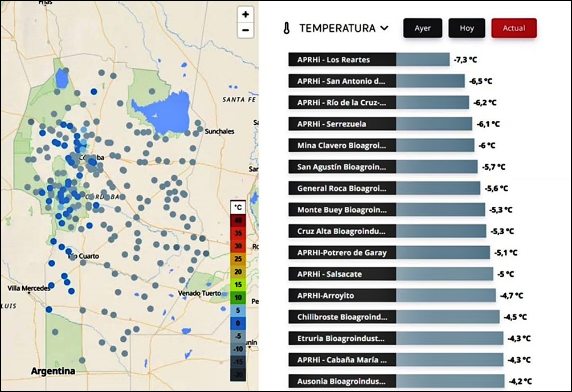Click the Argentina label on map
This screenshot has width=572, height=392.
coord(53,371)
